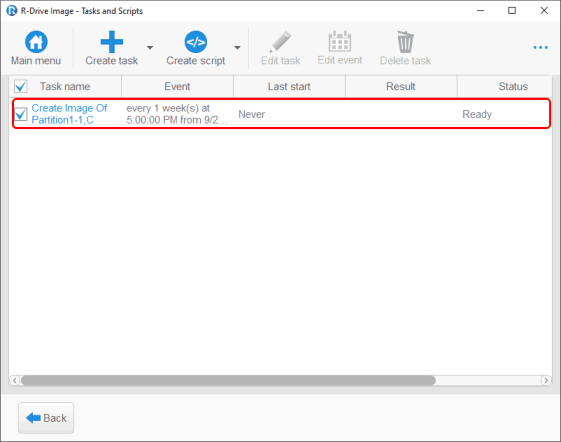Click the Create script code icon
This screenshot has width=561, height=442.
tap(195, 42)
